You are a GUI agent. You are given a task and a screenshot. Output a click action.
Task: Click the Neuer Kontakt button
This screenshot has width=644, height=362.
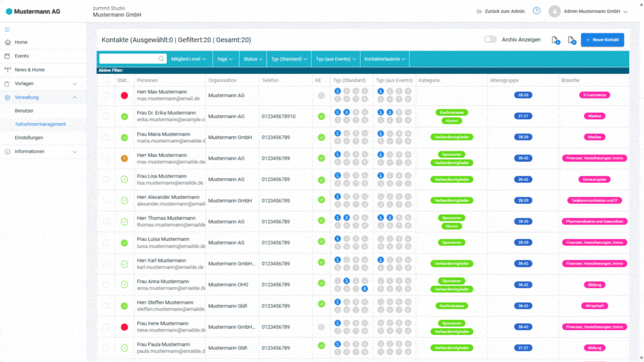point(603,40)
